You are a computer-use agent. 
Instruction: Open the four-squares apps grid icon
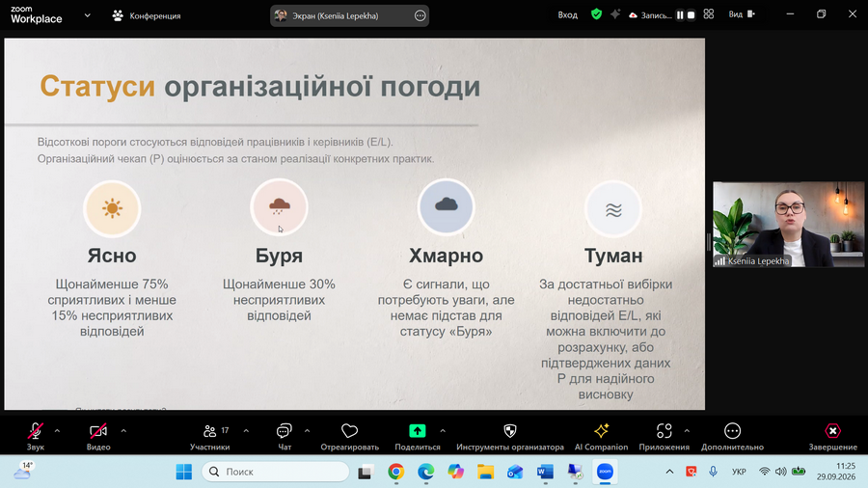(709, 14)
